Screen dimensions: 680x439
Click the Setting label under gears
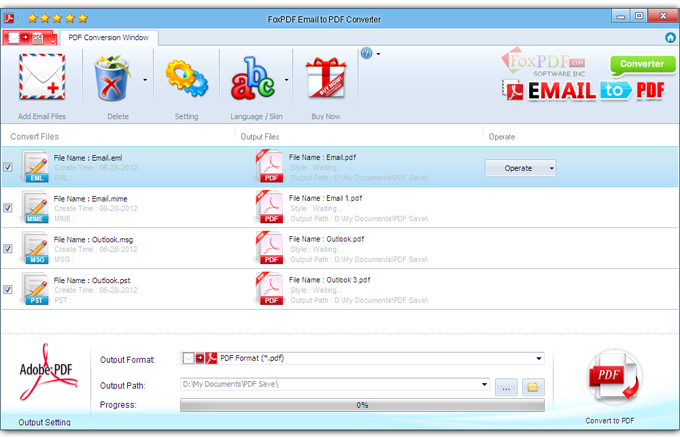point(186,116)
